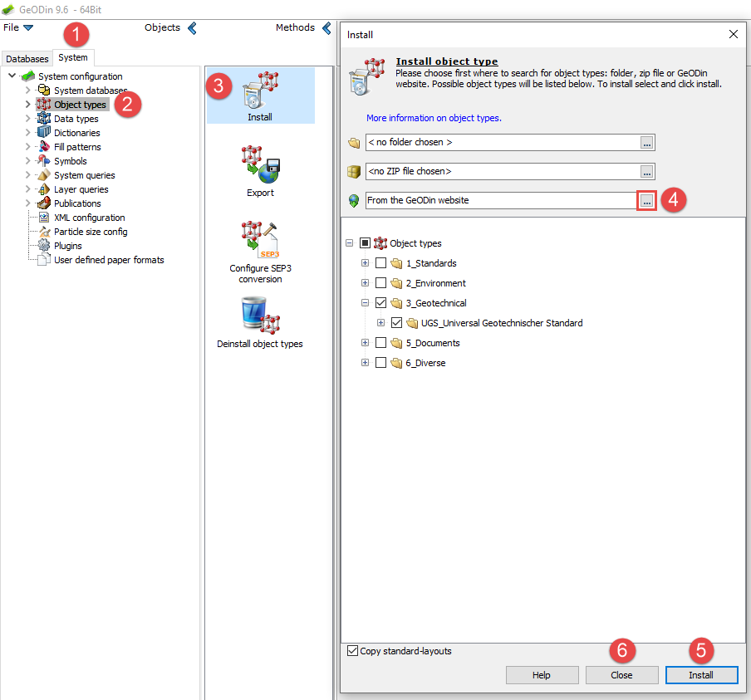Open More information on object types link
This screenshot has width=751, height=700.
tap(434, 118)
